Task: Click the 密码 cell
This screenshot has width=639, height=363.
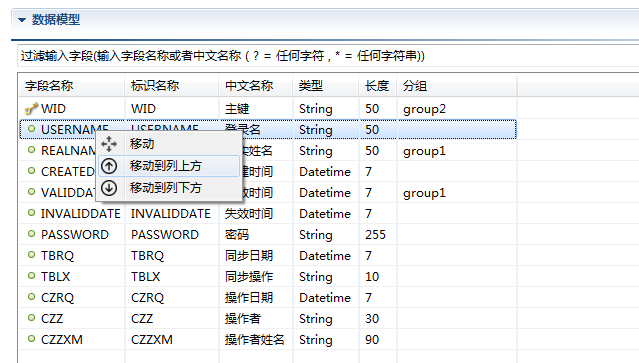Action: tap(256, 235)
